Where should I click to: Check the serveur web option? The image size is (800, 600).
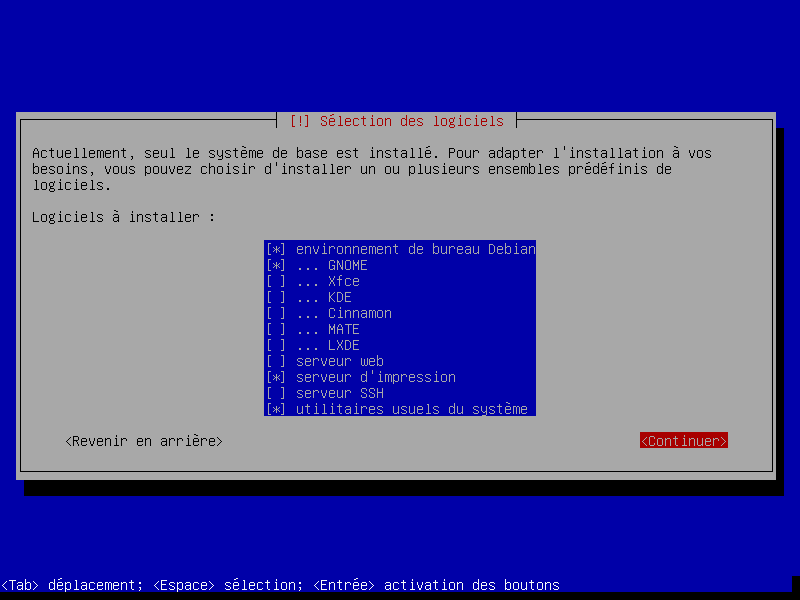(x=276, y=361)
